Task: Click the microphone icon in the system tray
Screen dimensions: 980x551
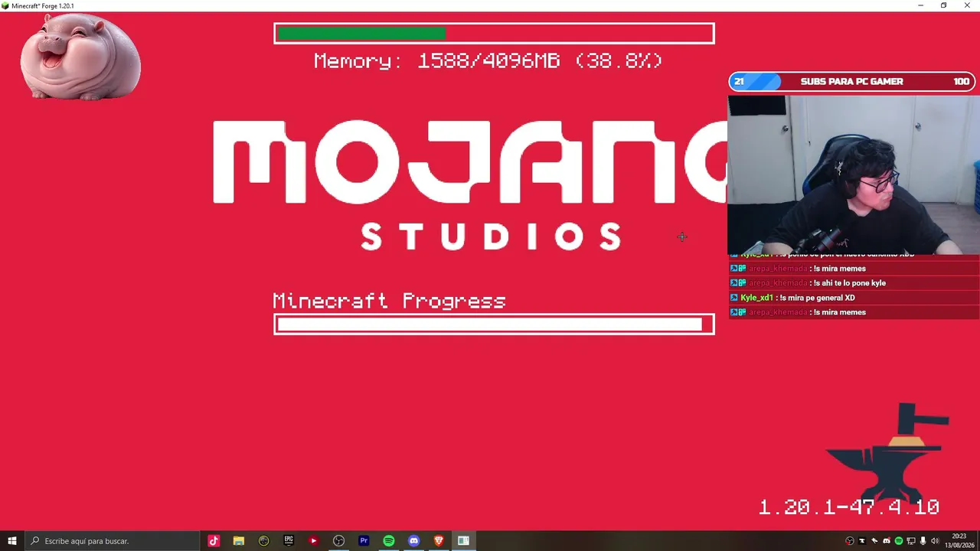Action: click(x=923, y=541)
